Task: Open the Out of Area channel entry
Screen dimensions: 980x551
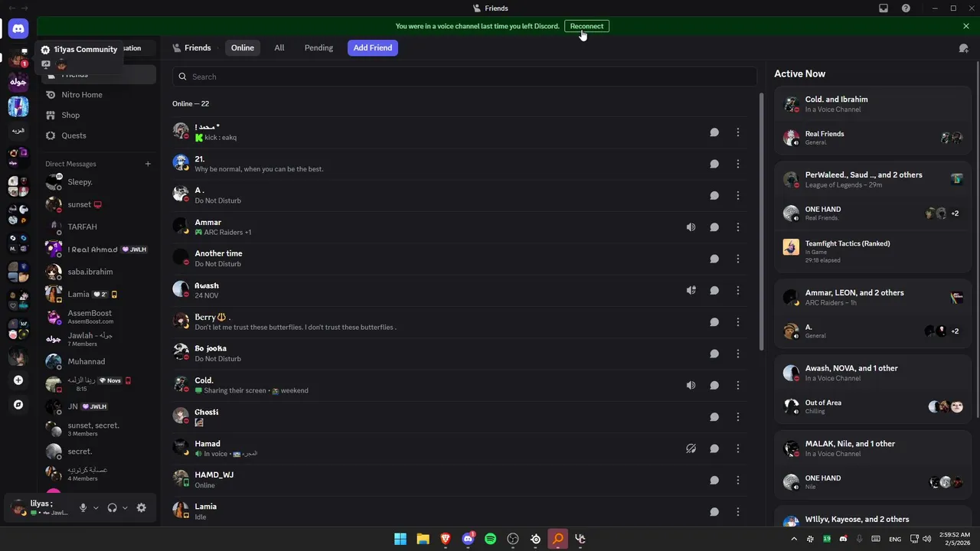Action: tap(873, 406)
